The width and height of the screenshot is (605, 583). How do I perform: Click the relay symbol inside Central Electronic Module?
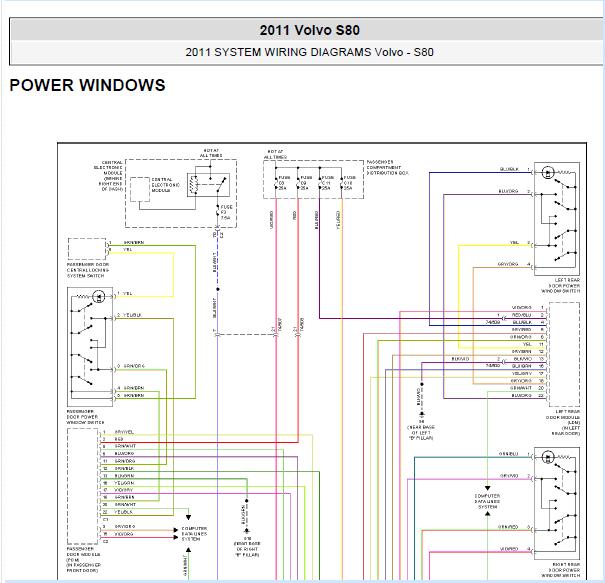coord(208,185)
